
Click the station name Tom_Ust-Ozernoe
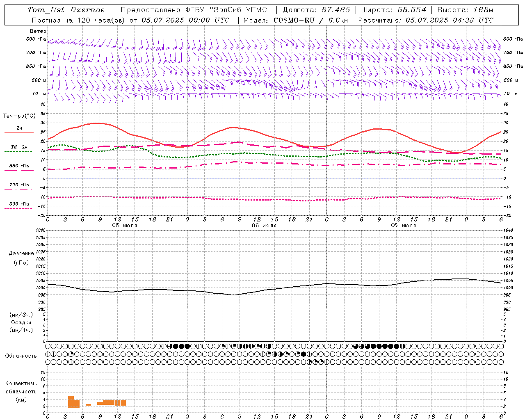tap(66, 10)
